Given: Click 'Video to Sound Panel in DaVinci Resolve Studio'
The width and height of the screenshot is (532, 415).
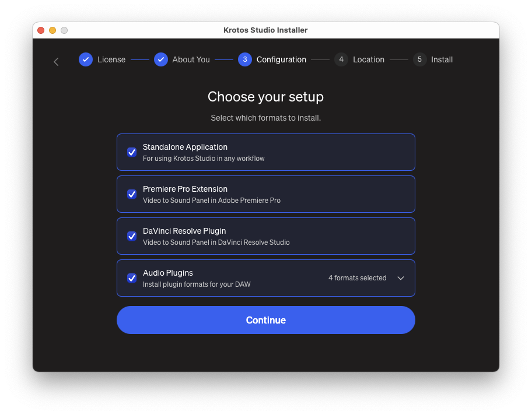Looking at the screenshot, I should pyautogui.click(x=216, y=242).
